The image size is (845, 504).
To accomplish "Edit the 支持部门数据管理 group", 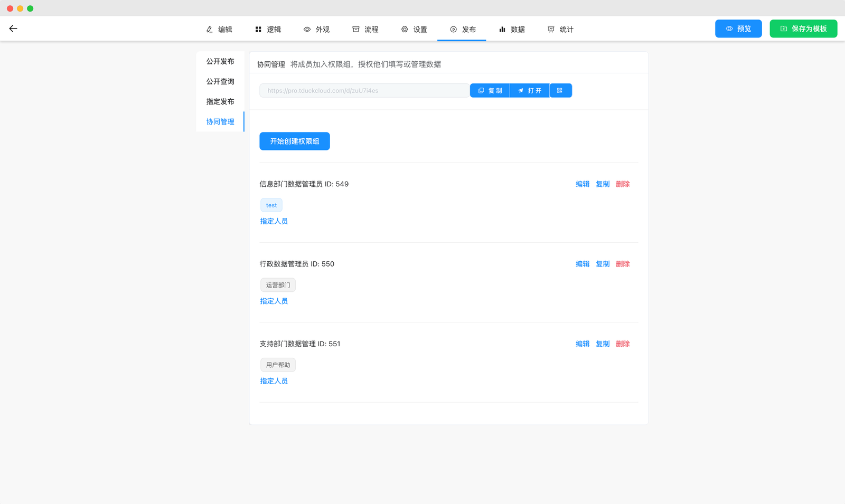I will 583,344.
